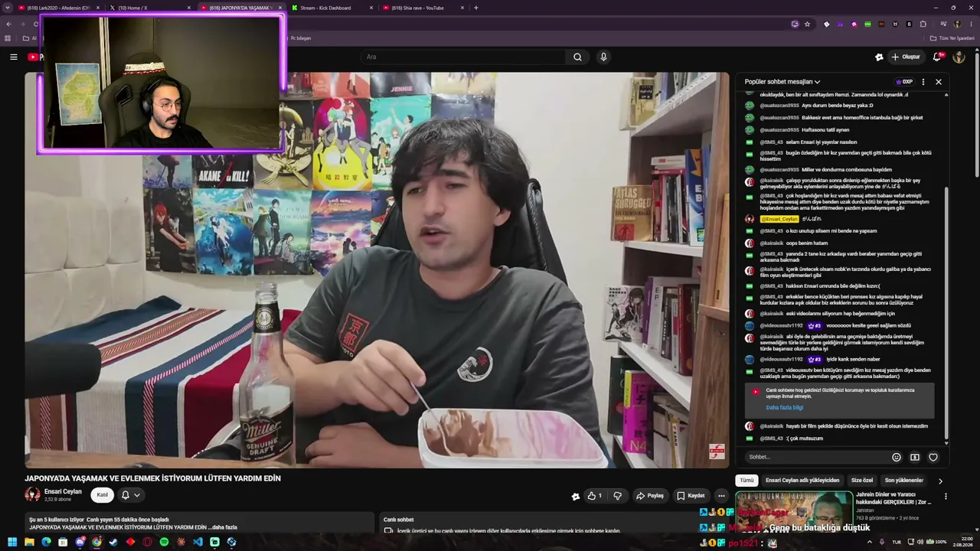980x551 pixels.
Task: Select the Size özel chip
Action: pos(862,481)
